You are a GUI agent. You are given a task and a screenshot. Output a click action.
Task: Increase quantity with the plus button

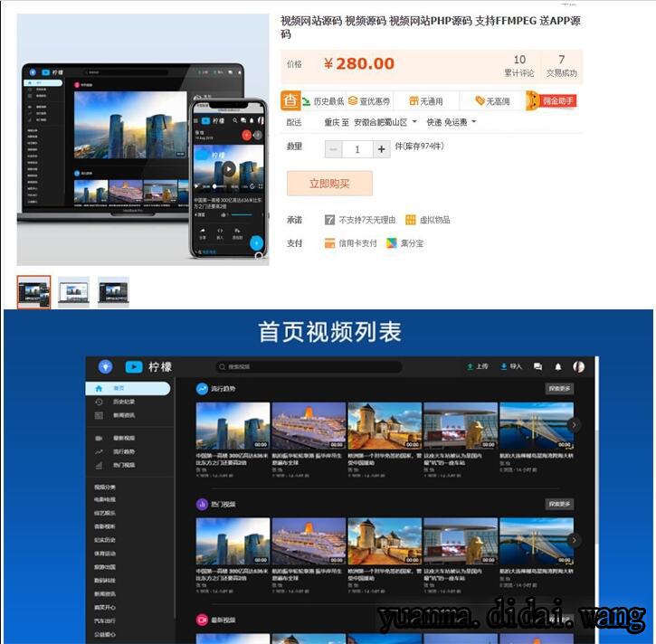click(381, 149)
